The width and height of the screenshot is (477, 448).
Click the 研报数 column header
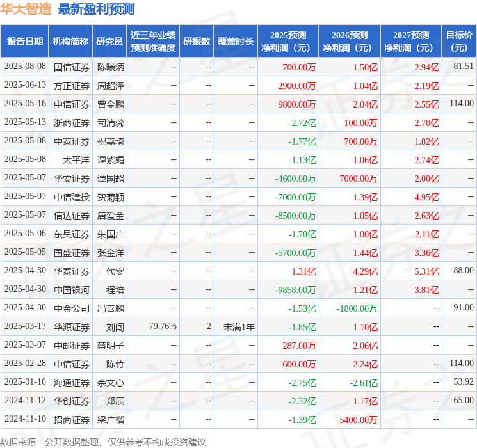(x=197, y=42)
